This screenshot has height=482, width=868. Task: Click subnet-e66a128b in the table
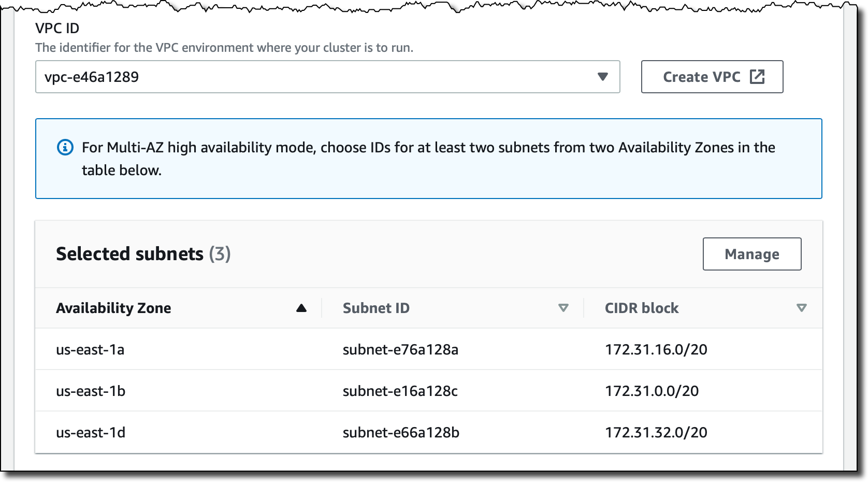tap(401, 433)
